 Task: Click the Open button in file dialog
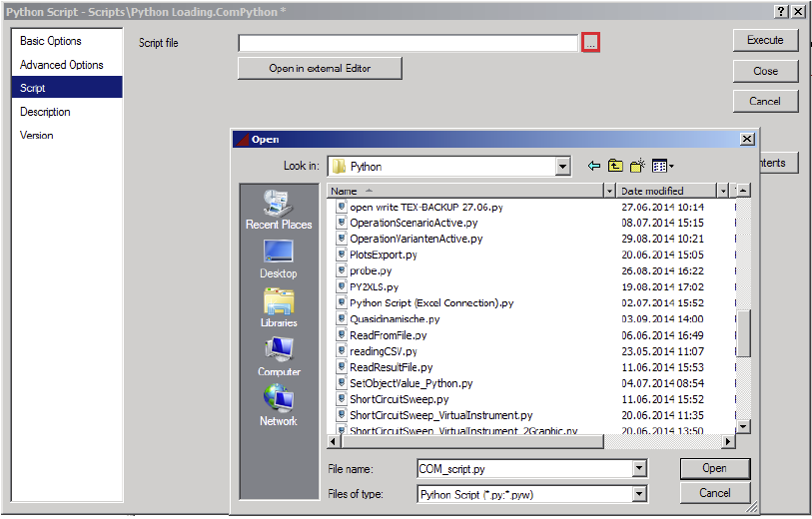click(x=715, y=468)
